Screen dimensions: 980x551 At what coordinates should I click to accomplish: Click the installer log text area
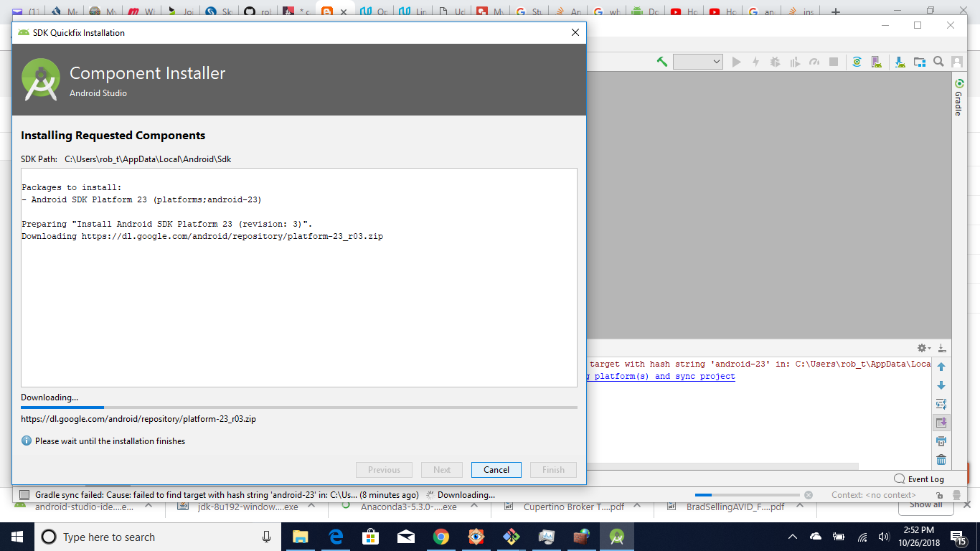pyautogui.click(x=299, y=278)
